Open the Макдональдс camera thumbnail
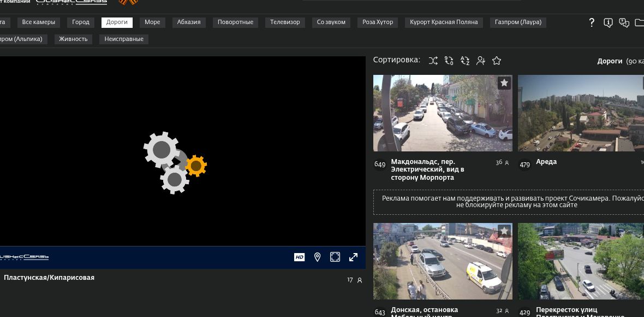Image resolution: width=644 pixels, height=317 pixels. point(443,113)
